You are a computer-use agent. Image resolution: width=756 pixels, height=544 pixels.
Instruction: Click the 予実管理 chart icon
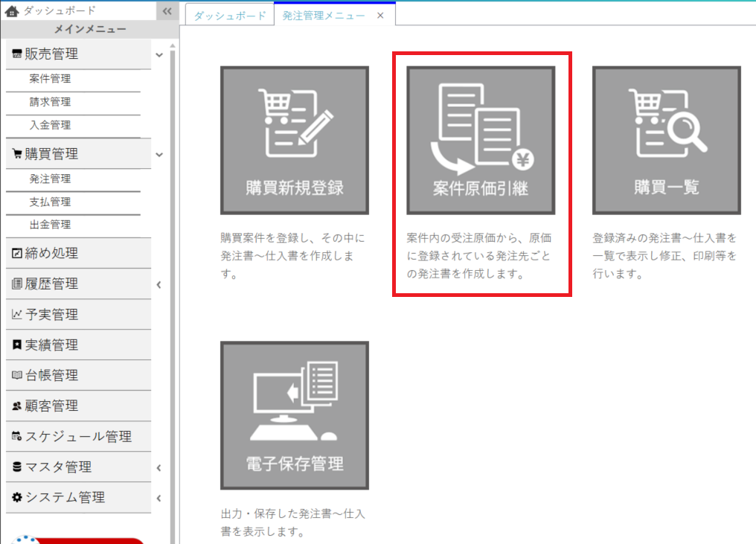(17, 315)
